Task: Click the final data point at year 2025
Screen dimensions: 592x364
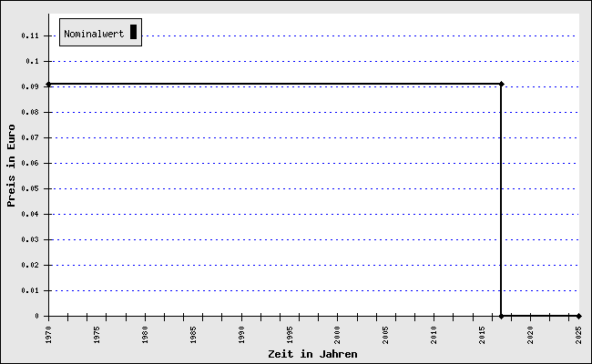Action: [x=579, y=316]
